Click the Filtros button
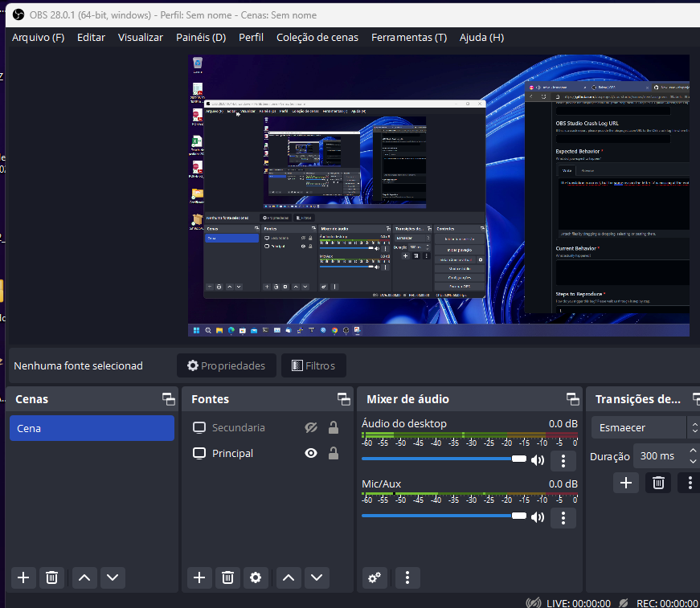The height and width of the screenshot is (608, 700). tap(313, 365)
